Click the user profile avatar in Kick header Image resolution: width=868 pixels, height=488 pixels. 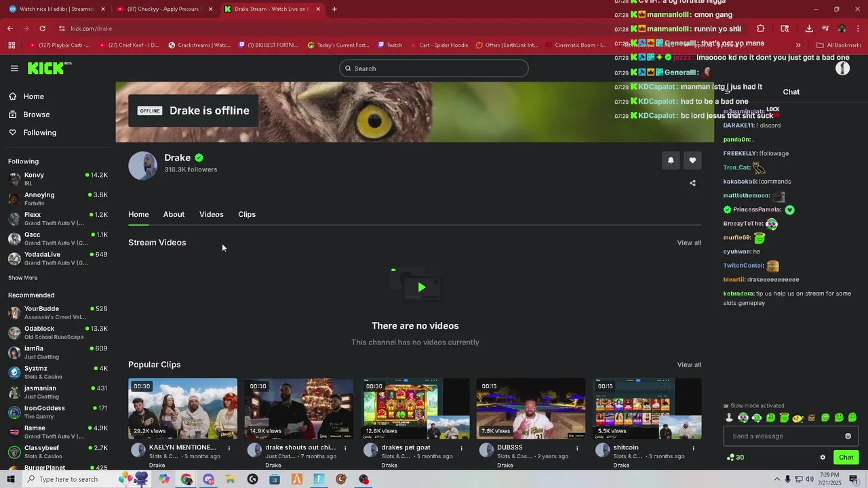[x=842, y=68]
